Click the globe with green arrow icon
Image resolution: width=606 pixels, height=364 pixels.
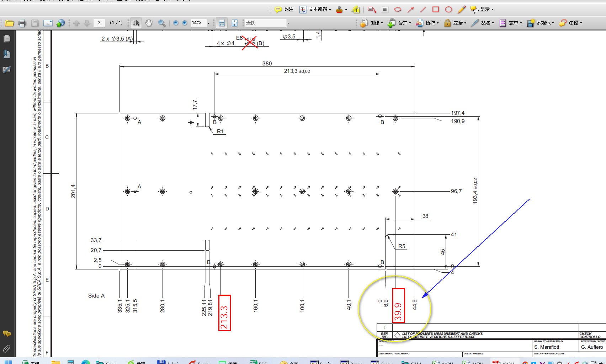coord(61,23)
